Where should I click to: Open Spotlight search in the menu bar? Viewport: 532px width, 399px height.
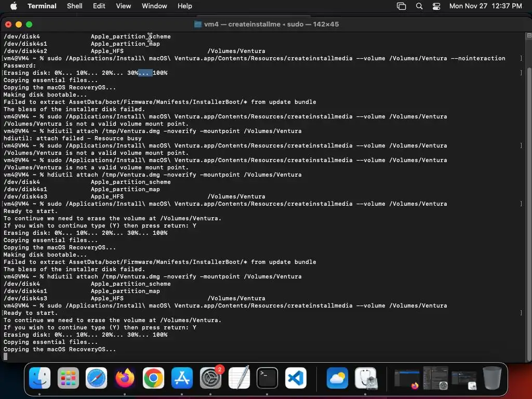point(419,6)
